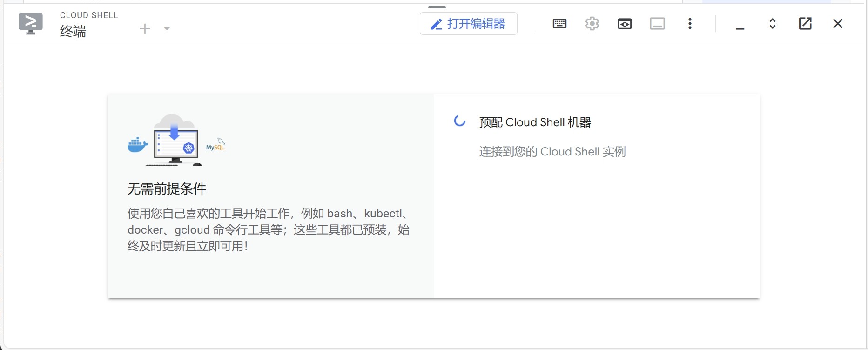Click the 终端 terminal tab label
Image resolution: width=868 pixels, height=350 pixels.
click(73, 32)
